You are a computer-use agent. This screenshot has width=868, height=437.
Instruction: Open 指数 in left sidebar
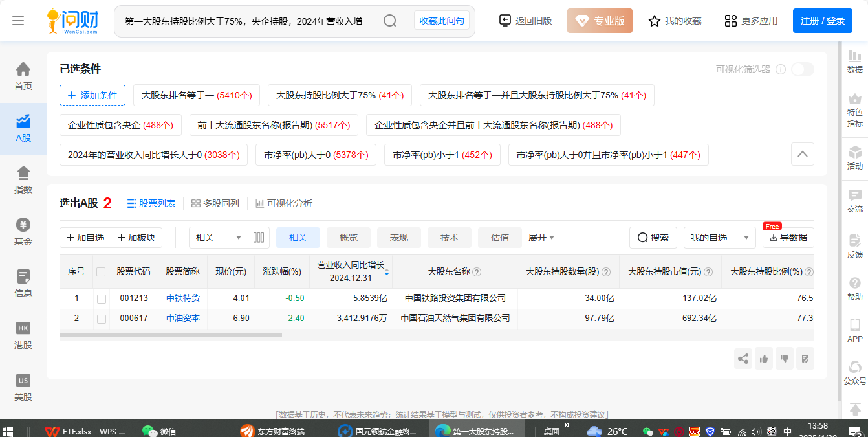pos(23,180)
